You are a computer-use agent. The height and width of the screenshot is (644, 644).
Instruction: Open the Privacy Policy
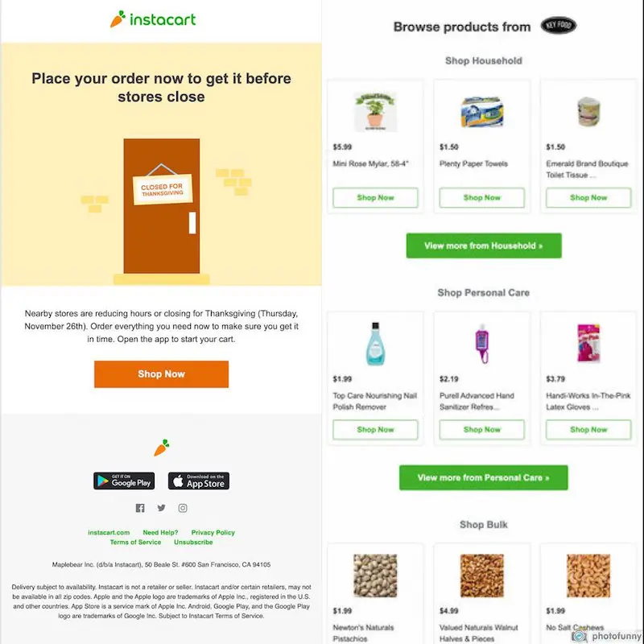[212, 532]
